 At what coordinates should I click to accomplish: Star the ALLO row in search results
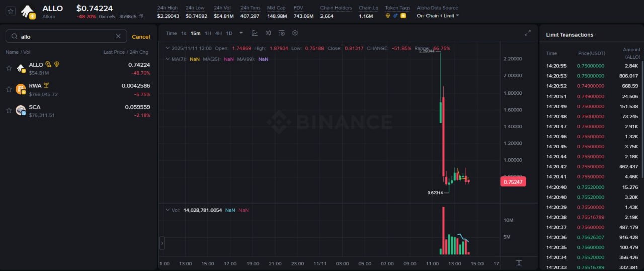tap(9, 68)
